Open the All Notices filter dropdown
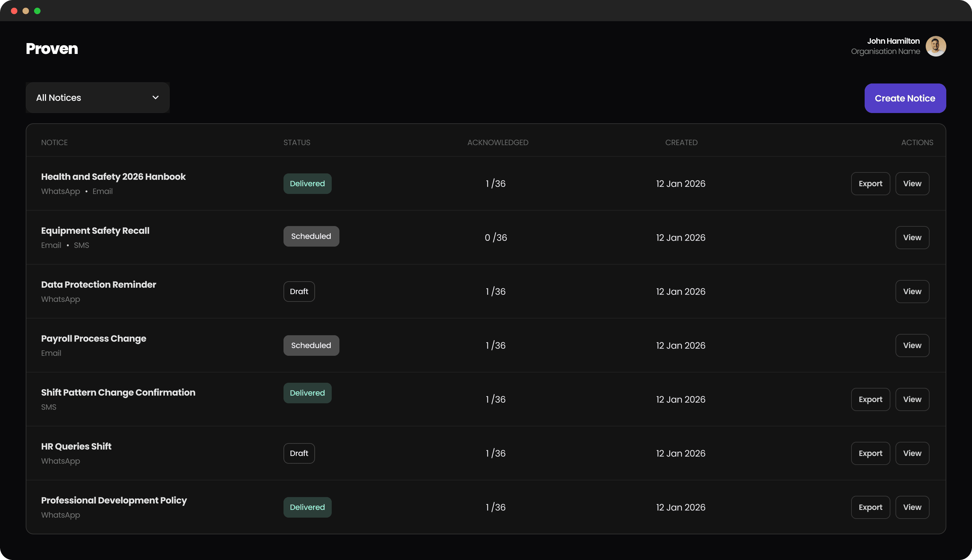The image size is (972, 560). click(x=97, y=98)
